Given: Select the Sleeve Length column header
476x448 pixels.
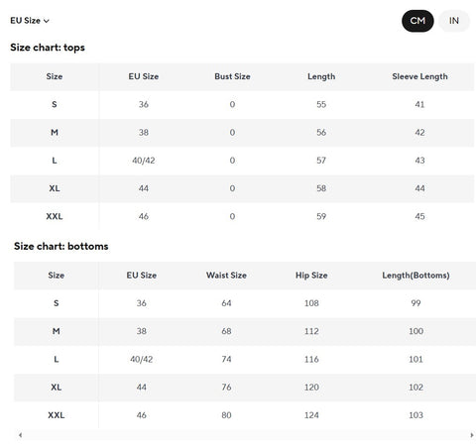Looking at the screenshot, I should click(419, 76).
